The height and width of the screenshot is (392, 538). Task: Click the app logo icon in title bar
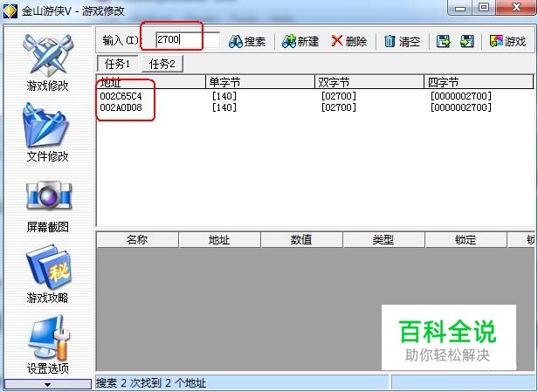[x=10, y=11]
